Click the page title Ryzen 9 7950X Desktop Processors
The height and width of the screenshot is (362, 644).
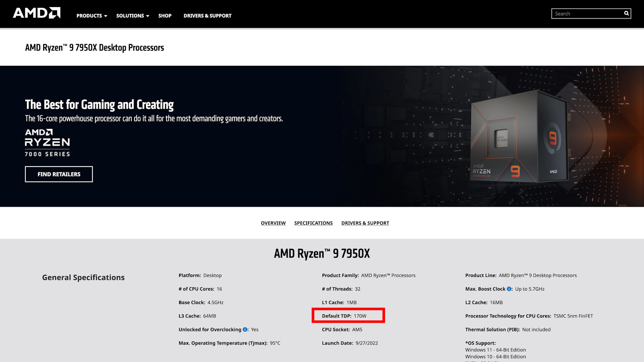(x=95, y=48)
